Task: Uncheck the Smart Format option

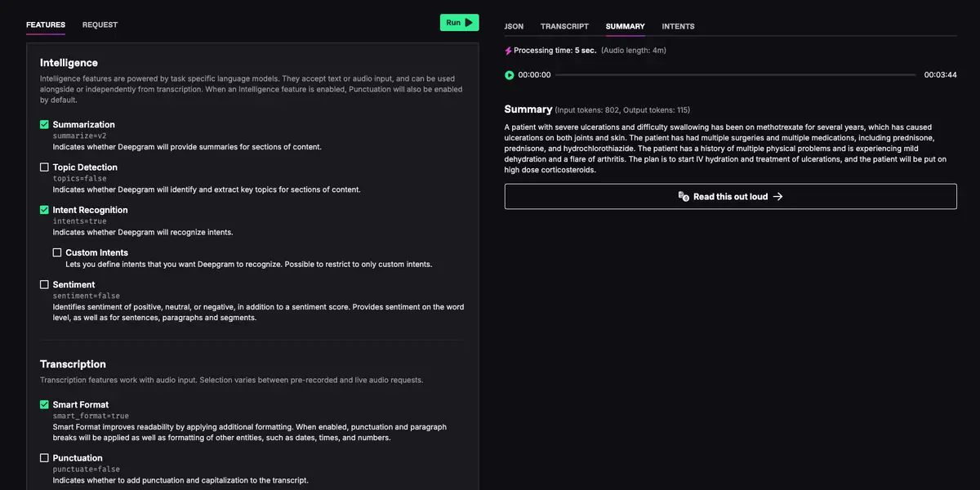Action: (44, 404)
